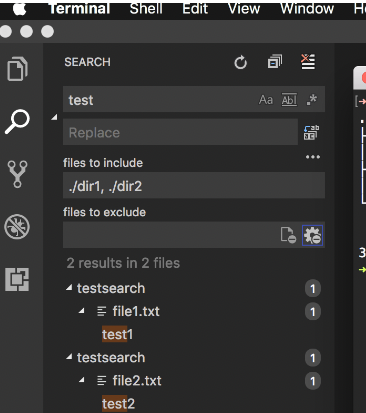Open the Debug view icon
This screenshot has height=413, width=366.
click(17, 227)
